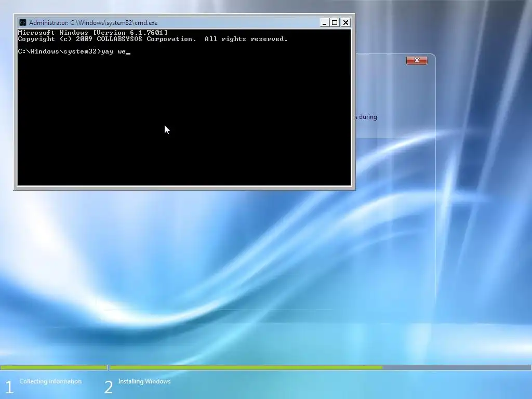Viewport: 532px width, 399px height.
Task: Maximize the cmd.exe command prompt window
Action: click(335, 23)
